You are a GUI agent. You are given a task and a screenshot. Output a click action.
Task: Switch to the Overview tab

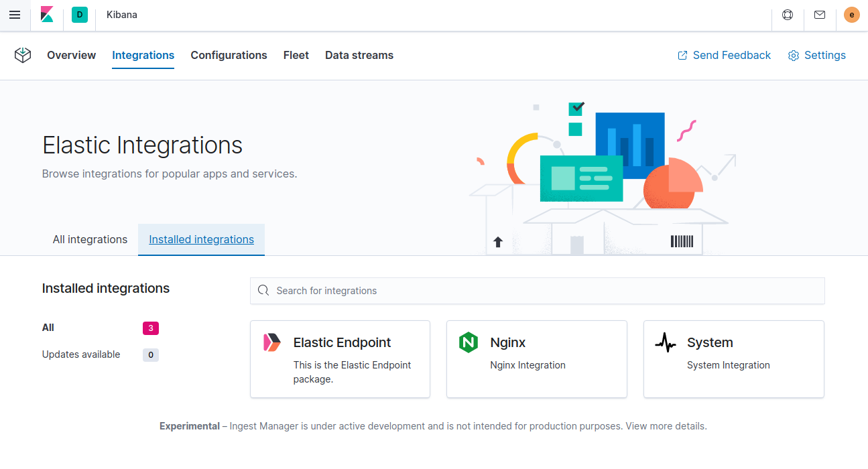pyautogui.click(x=71, y=56)
